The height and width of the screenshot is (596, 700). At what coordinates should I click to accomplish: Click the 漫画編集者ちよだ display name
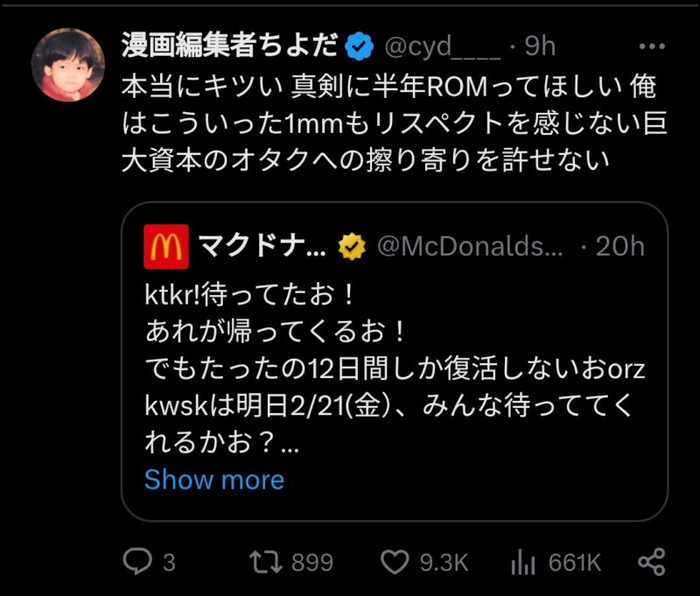coord(228,46)
